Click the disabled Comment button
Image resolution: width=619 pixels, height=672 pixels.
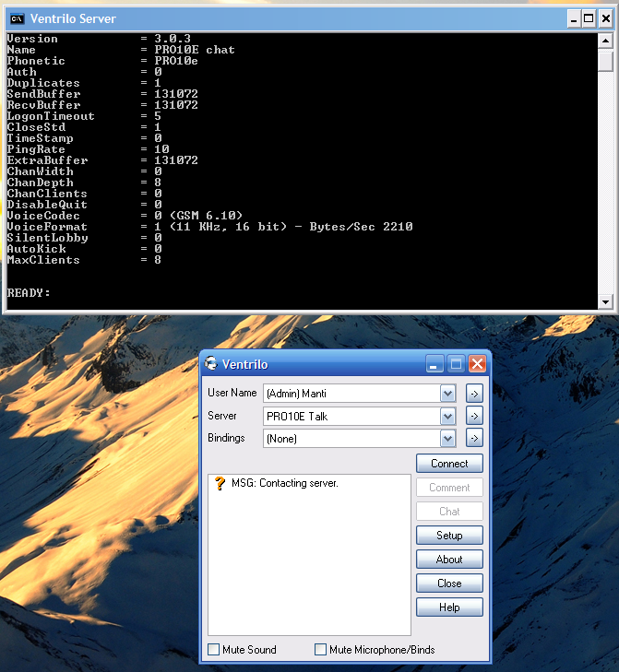(449, 488)
